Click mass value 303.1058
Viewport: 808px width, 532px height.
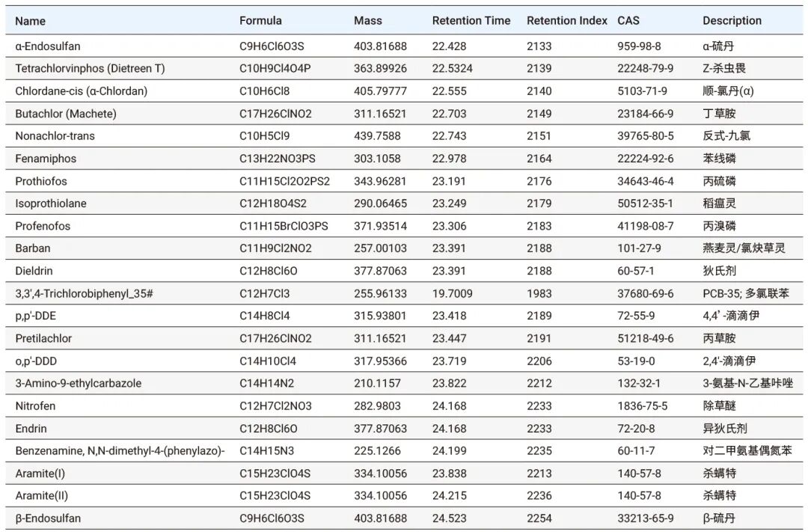377,159
